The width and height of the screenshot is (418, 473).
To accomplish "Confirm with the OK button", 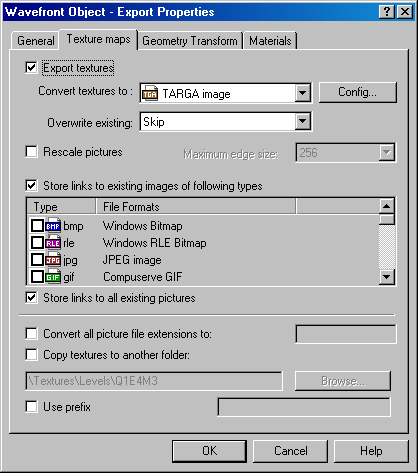I will pyautogui.click(x=209, y=451).
